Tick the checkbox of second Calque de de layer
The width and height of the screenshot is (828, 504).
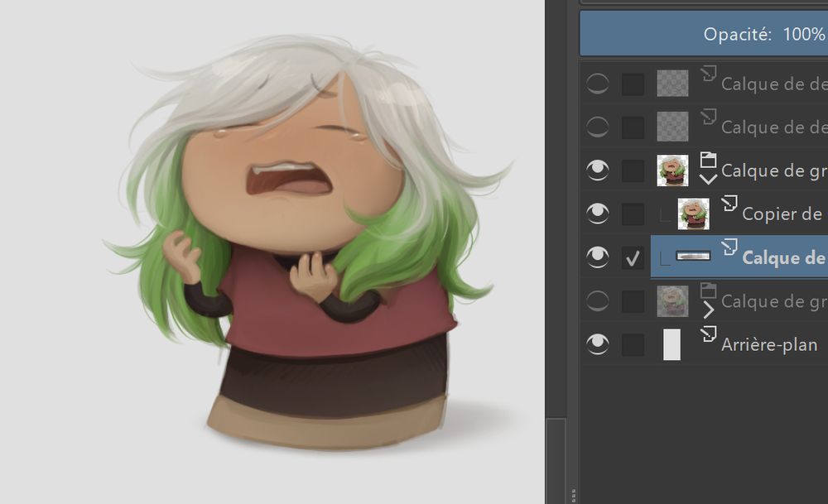[x=633, y=127]
